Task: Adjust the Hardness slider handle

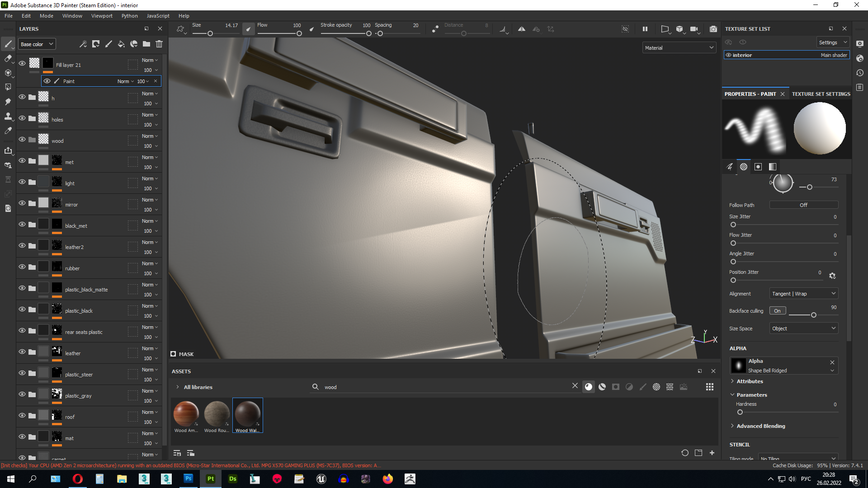Action: [x=740, y=412]
